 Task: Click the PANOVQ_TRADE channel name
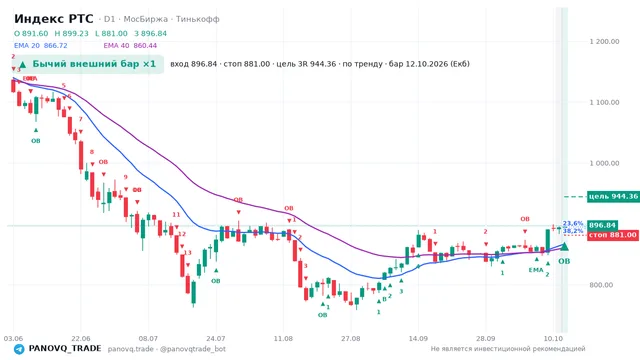[x=65, y=349]
